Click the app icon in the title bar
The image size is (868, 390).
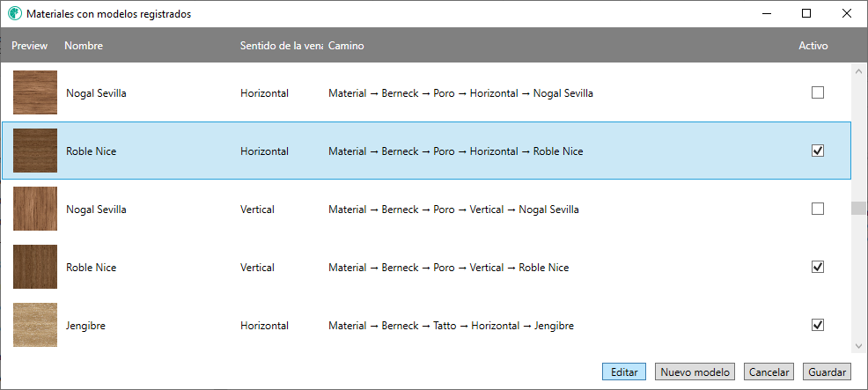(x=15, y=14)
